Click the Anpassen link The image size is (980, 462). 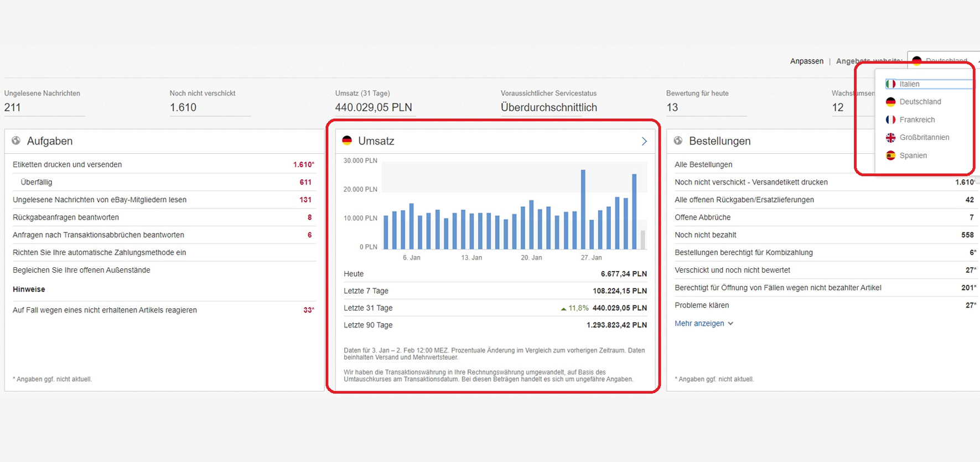[x=806, y=61]
